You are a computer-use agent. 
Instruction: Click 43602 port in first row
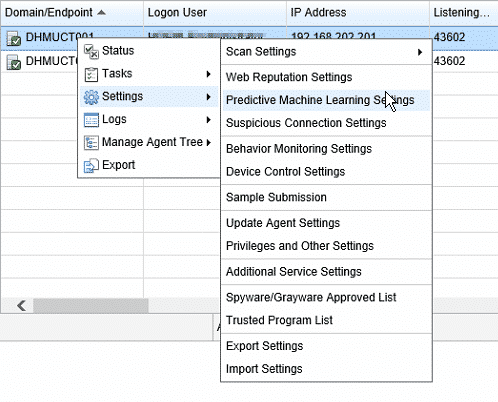[449, 37]
